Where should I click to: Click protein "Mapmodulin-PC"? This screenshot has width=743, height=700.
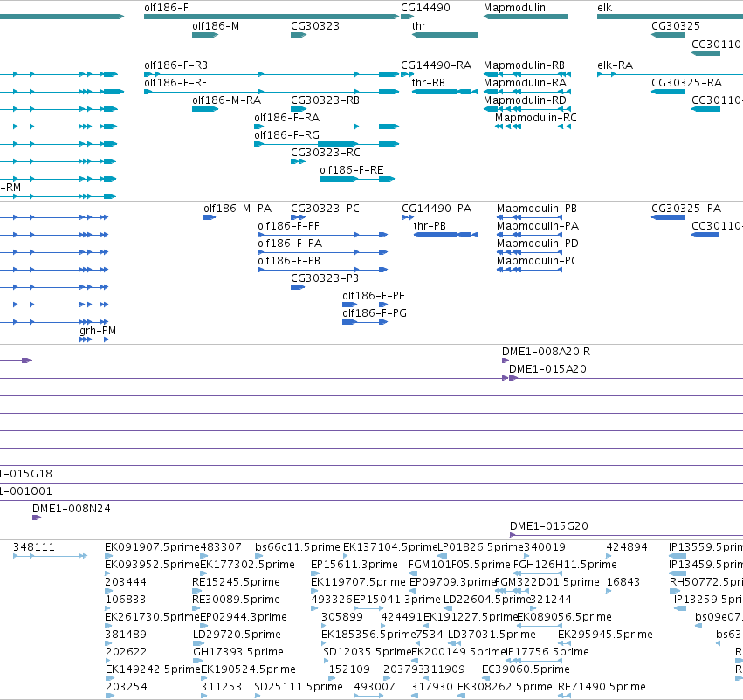click(x=537, y=261)
